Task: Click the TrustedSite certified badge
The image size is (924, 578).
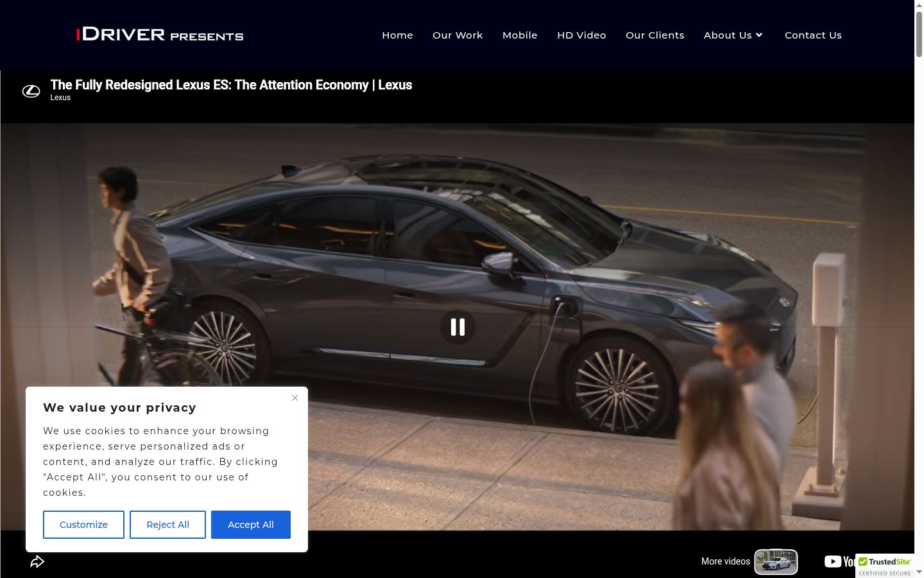Action: [x=885, y=566]
